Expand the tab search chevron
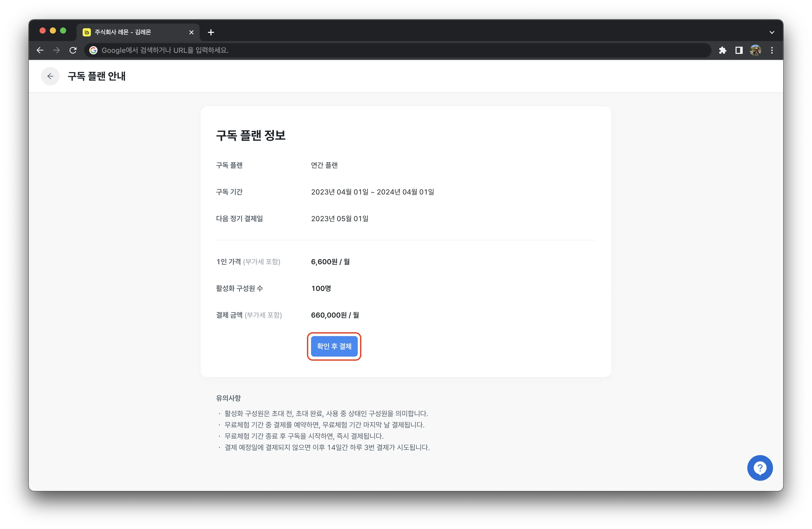Screen dimensions: 812x529 [772, 32]
